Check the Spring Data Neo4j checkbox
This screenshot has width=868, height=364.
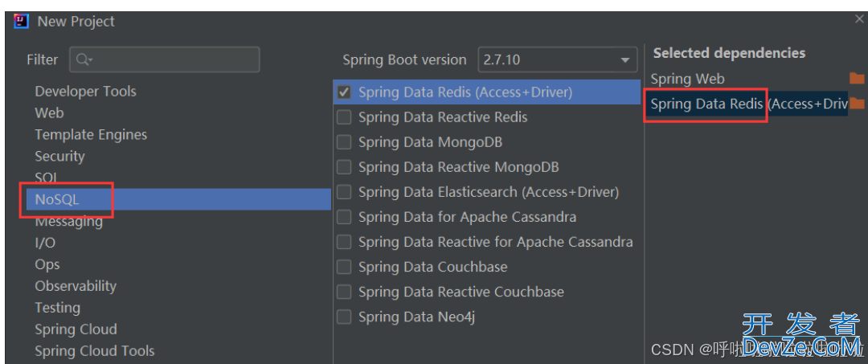coord(344,317)
